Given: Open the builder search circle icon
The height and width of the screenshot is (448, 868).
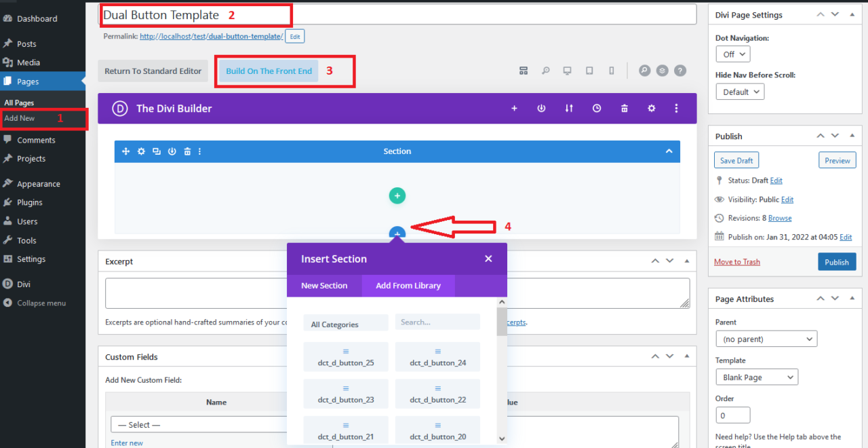Looking at the screenshot, I should 644,71.
